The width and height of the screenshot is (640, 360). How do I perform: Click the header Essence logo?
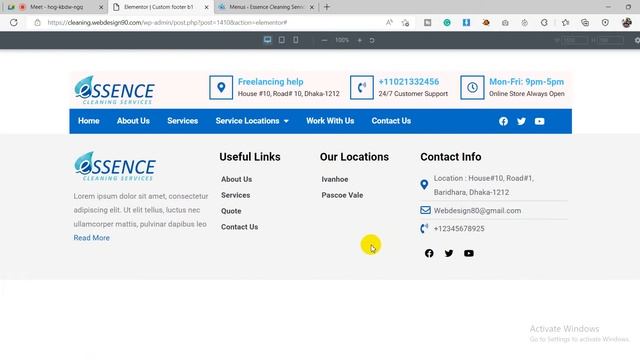[x=114, y=90]
